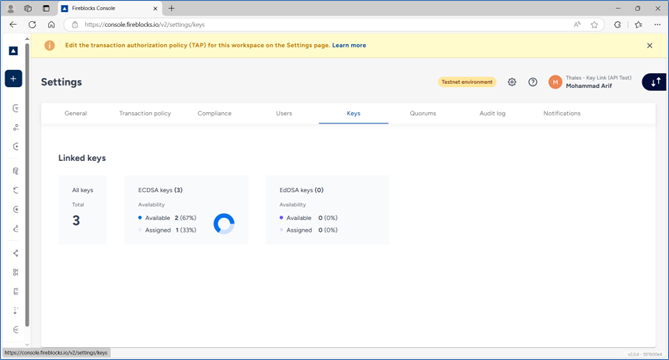Select the Fireblocks Console browser tab

[x=110, y=8]
